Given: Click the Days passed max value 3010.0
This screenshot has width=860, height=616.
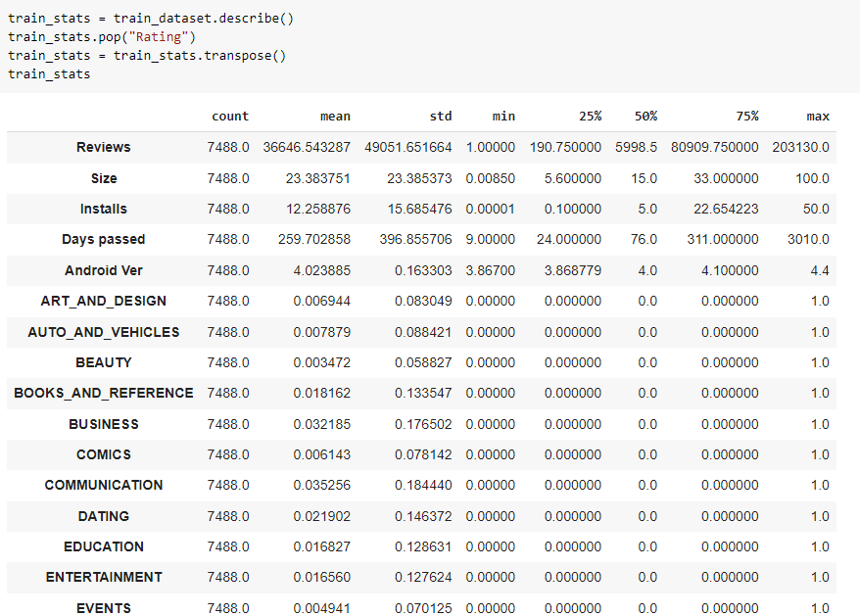Looking at the screenshot, I should click(x=810, y=240).
